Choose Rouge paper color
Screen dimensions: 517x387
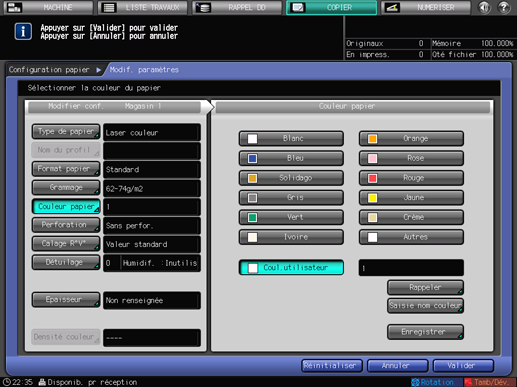(x=411, y=178)
